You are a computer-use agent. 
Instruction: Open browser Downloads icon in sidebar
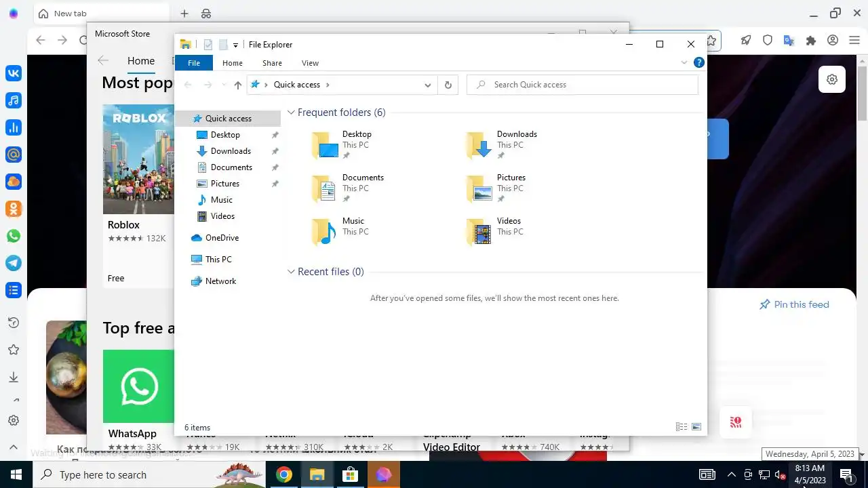[x=14, y=377]
